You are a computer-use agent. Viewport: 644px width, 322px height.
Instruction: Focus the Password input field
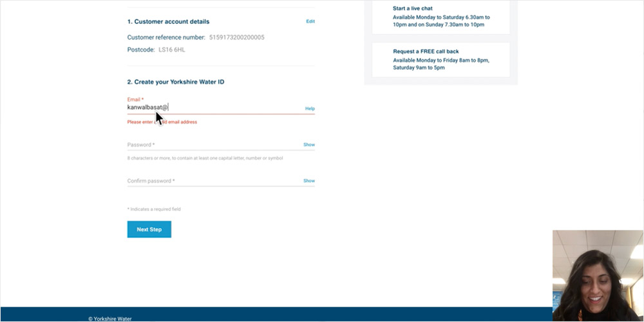(x=213, y=145)
